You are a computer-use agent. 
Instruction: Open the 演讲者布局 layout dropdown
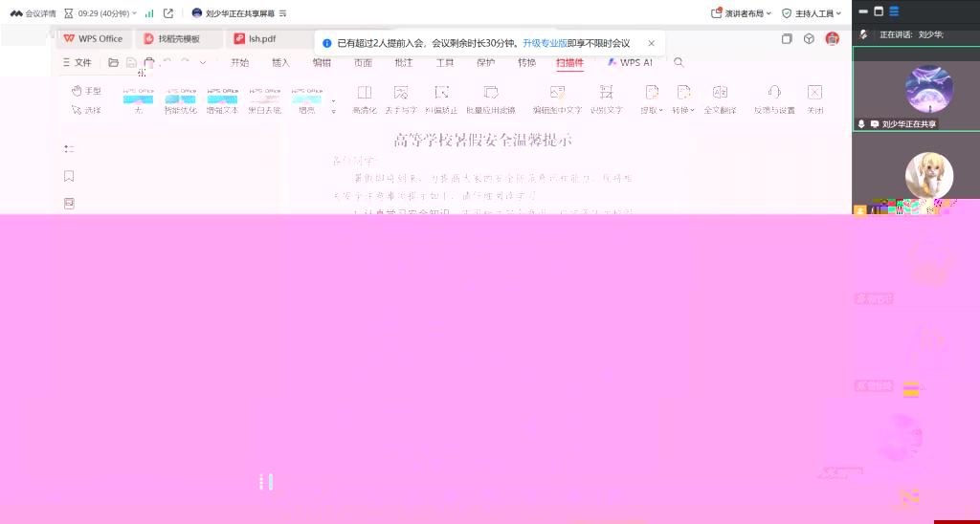tap(742, 13)
